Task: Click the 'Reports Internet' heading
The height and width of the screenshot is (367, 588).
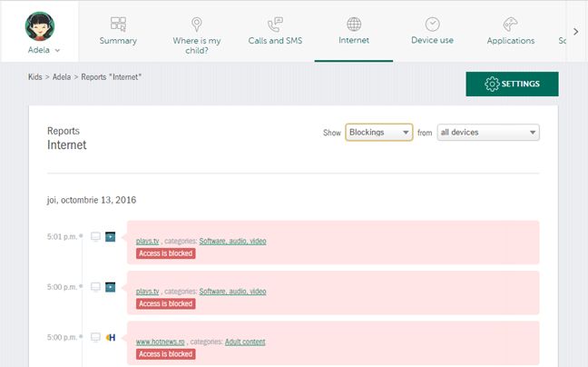Action: [x=67, y=138]
